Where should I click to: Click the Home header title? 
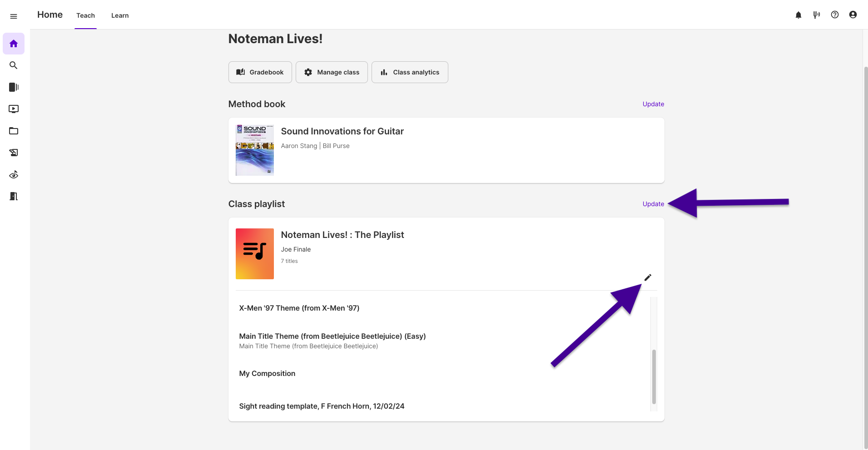point(50,15)
